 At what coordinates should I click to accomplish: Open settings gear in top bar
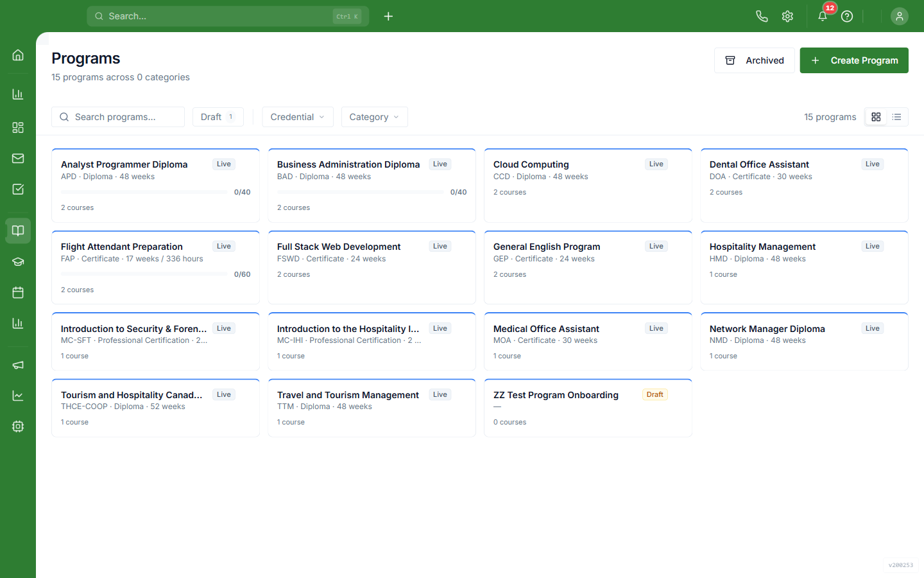(787, 17)
